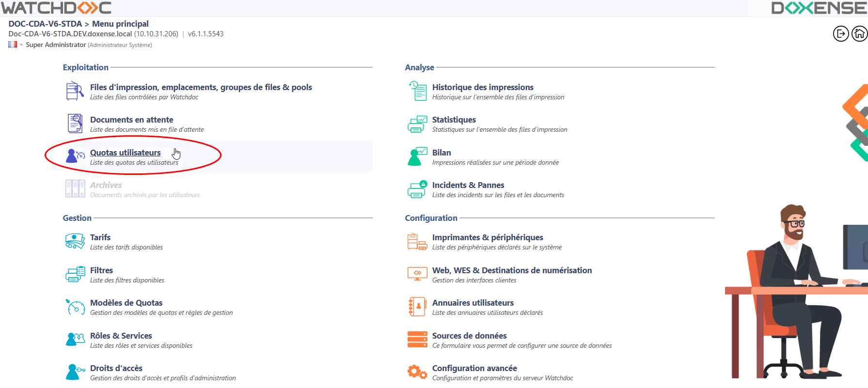Screen dimensions: 868x388
Task: Open the Quotas utilisateurs link
Action: click(125, 153)
